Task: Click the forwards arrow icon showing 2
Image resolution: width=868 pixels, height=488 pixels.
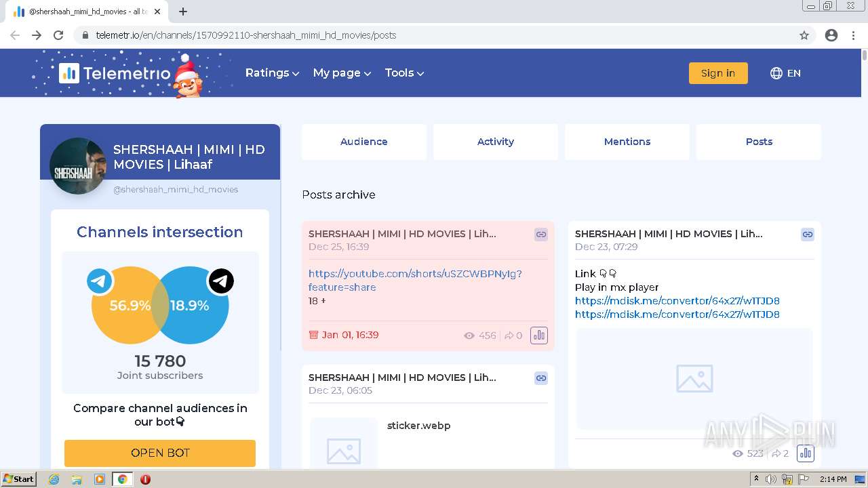Action: (x=776, y=453)
